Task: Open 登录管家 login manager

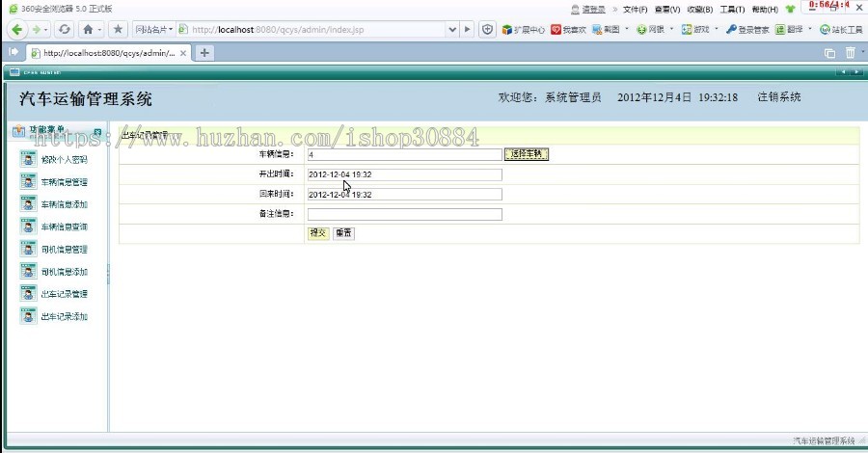Action: pyautogui.click(x=747, y=29)
